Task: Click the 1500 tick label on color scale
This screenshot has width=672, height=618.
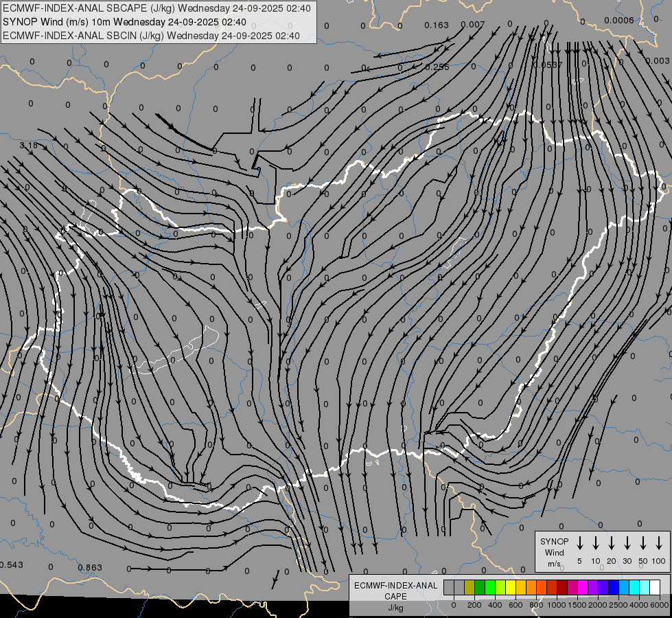Action: [x=577, y=605]
